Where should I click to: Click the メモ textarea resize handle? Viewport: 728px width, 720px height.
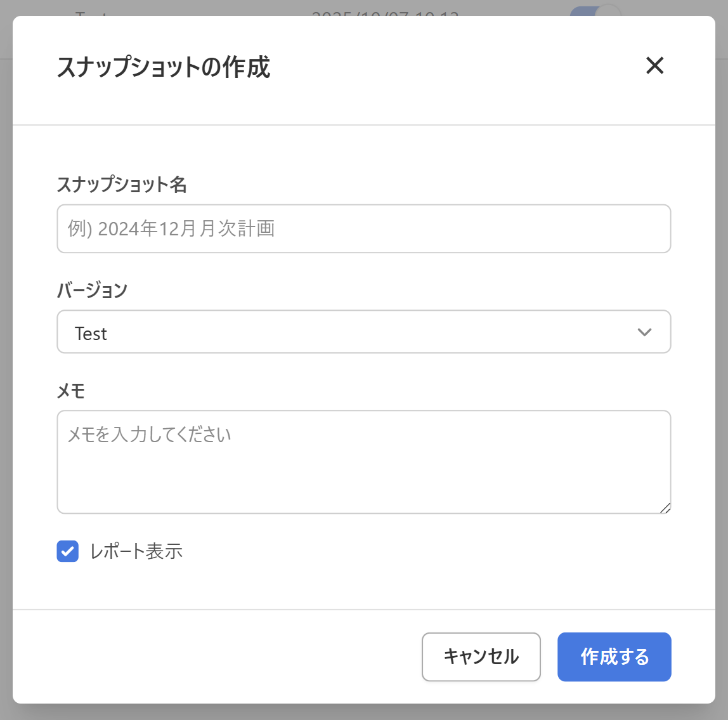click(x=665, y=508)
